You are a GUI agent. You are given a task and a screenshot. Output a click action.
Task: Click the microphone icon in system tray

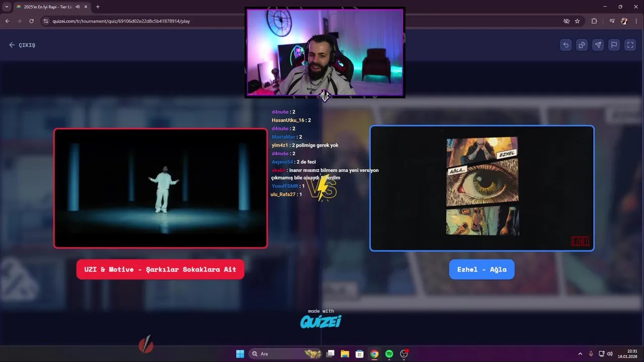coord(591,354)
